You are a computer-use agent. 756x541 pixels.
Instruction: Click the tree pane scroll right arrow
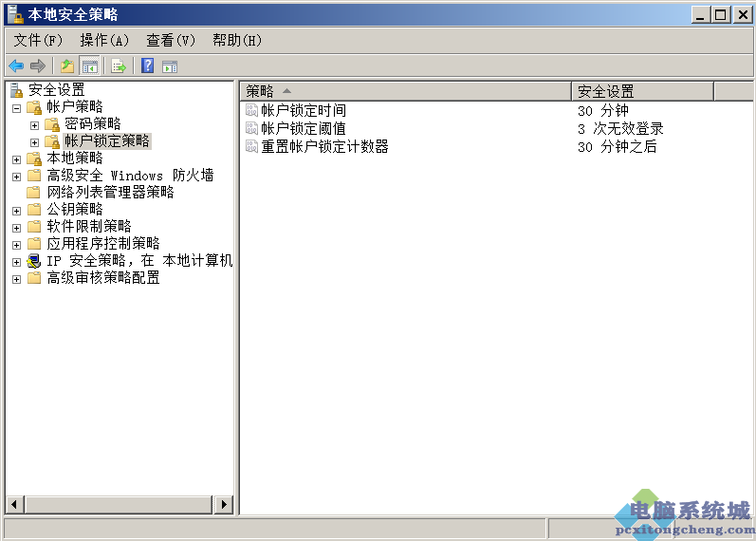coord(224,505)
